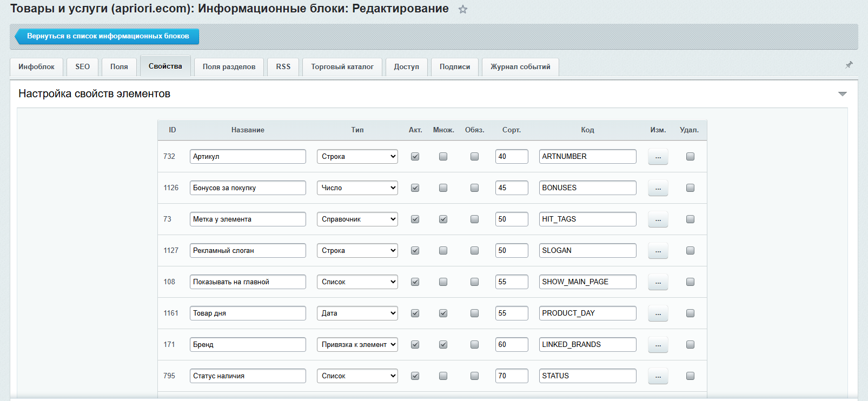The height and width of the screenshot is (401, 868).
Task: Edit the Бонусов за покупку name field
Action: pos(248,188)
